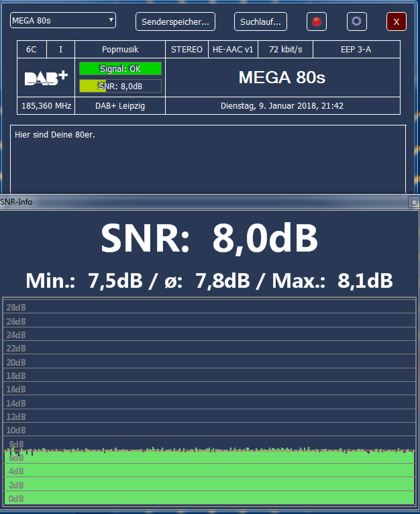Click the HE-AAC v1 codec cell
The height and width of the screenshot is (514, 420).
point(233,50)
